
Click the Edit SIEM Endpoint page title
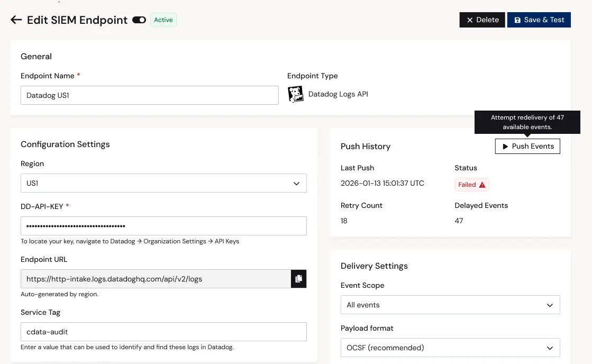77,20
